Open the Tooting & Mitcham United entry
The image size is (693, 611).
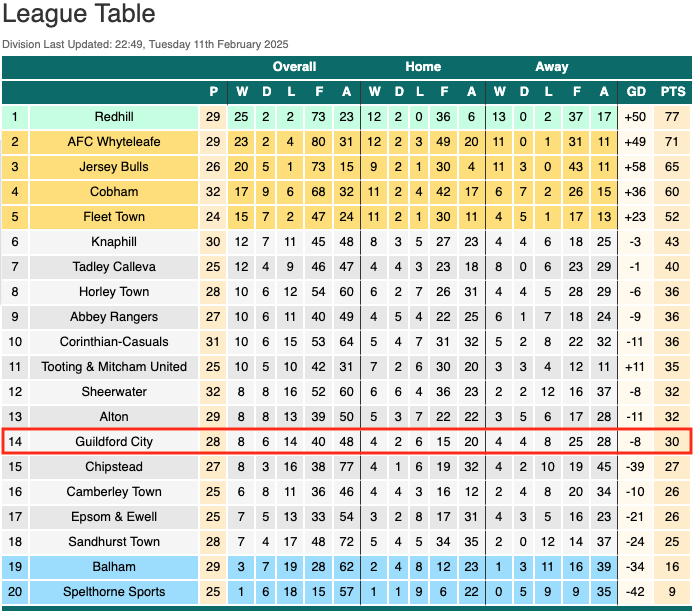(x=114, y=367)
